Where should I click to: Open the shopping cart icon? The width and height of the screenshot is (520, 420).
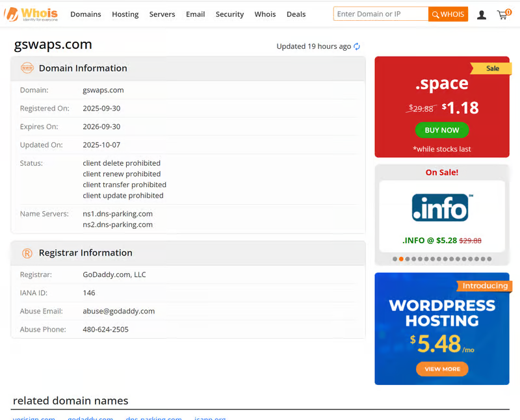503,14
